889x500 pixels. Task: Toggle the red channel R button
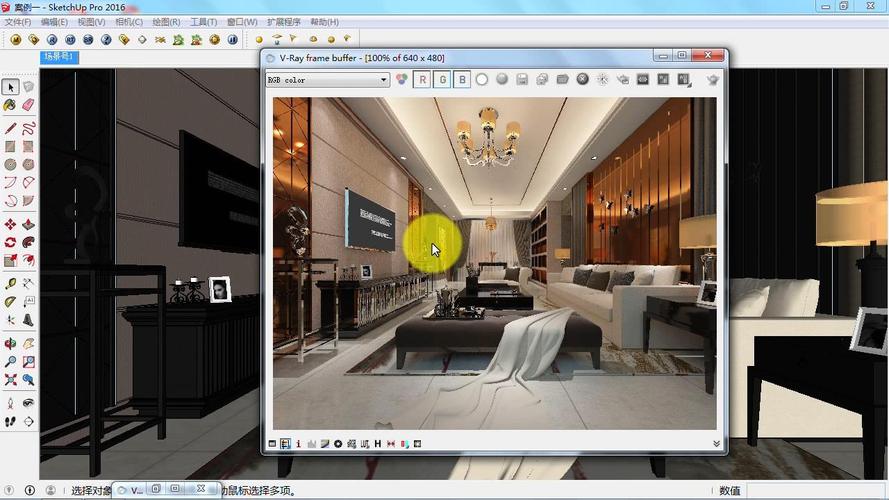[x=422, y=80]
